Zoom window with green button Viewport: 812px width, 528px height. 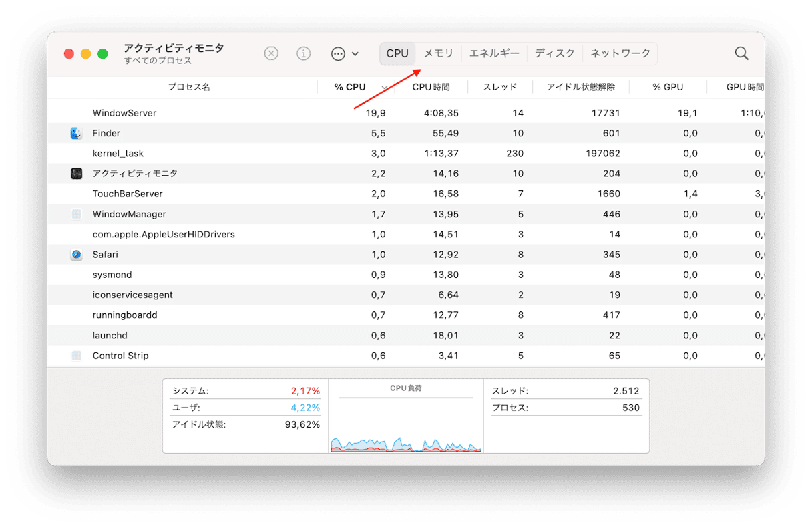(103, 53)
